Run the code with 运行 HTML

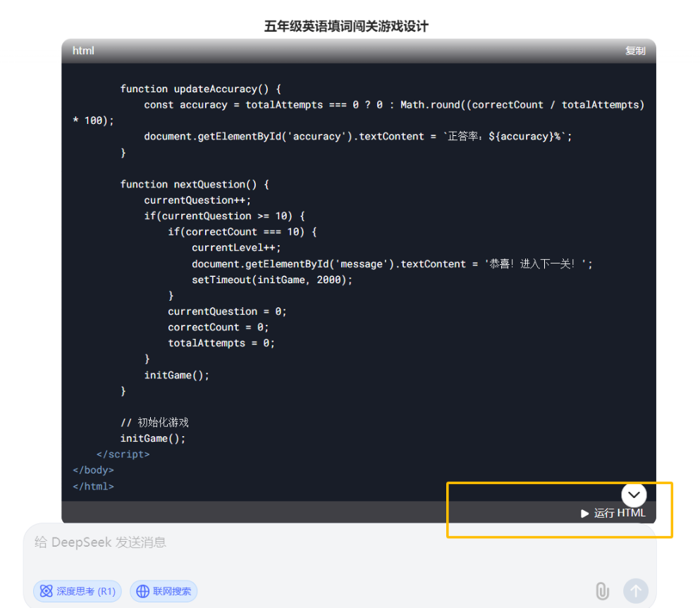[613, 513]
